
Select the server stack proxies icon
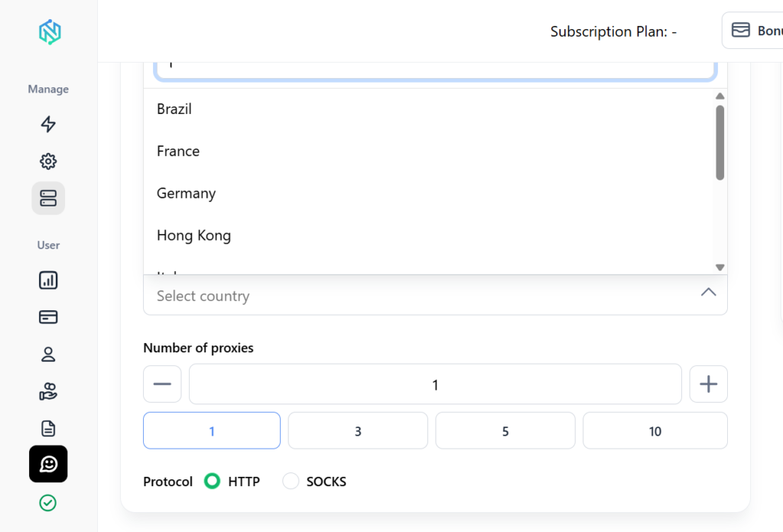pos(48,198)
